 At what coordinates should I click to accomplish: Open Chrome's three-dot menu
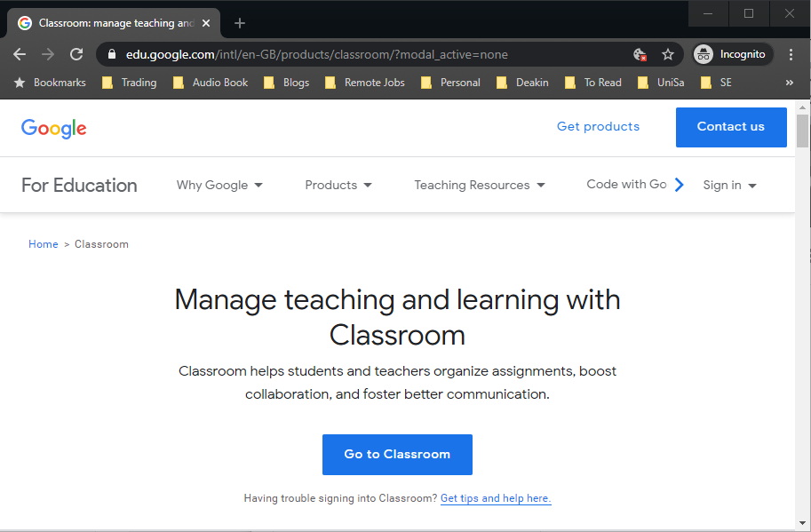pos(791,54)
